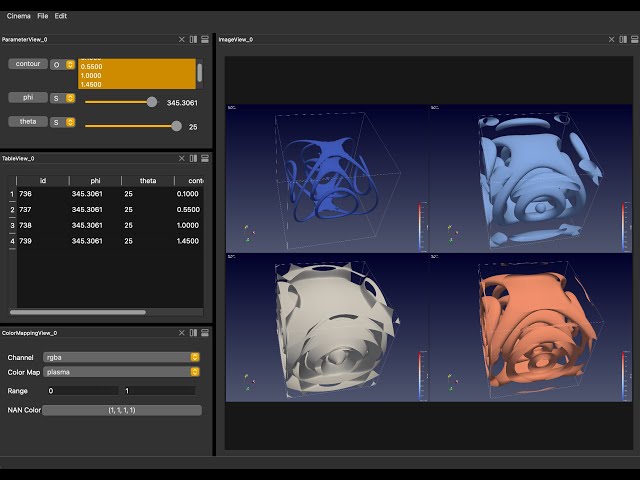Select table row 4 header

pos(12,241)
